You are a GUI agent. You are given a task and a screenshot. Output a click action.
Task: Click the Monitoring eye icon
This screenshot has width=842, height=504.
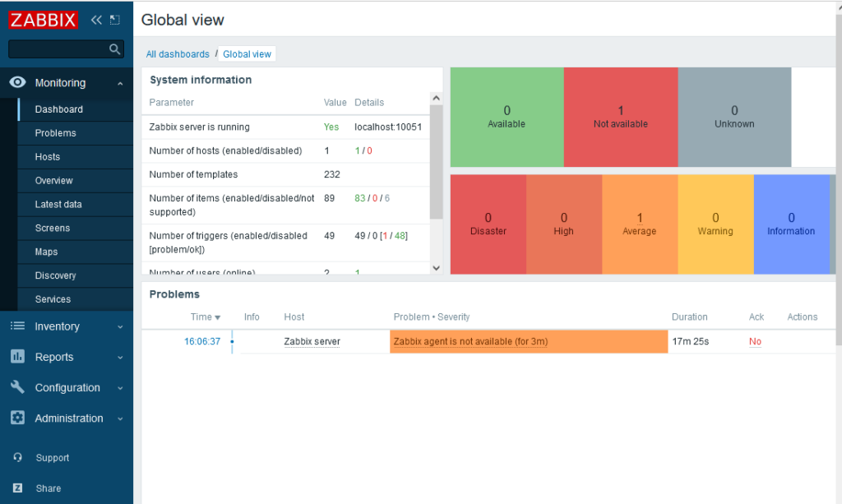[17, 83]
